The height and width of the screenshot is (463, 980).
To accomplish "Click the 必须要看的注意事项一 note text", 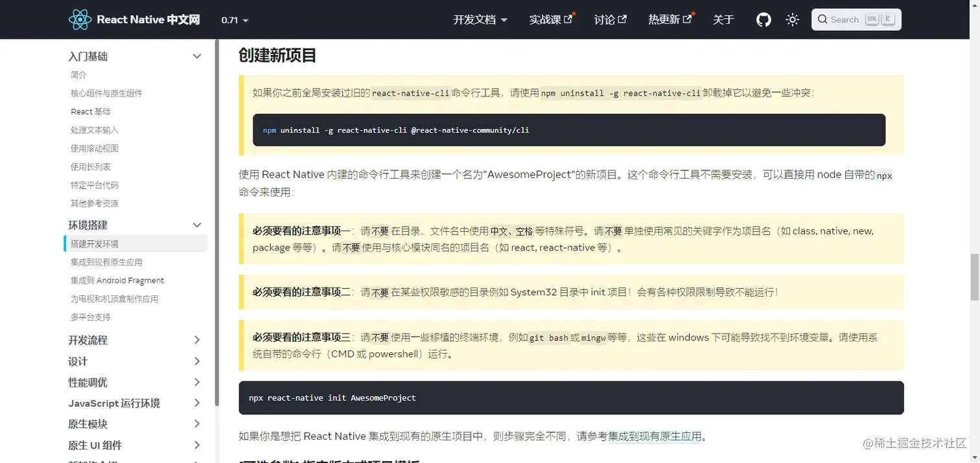I will 301,231.
